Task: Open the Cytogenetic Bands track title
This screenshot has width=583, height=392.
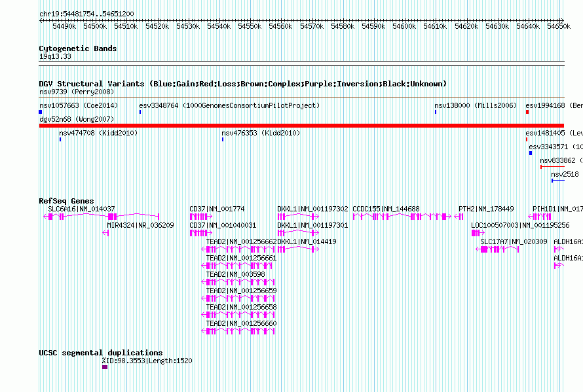Action: point(78,48)
